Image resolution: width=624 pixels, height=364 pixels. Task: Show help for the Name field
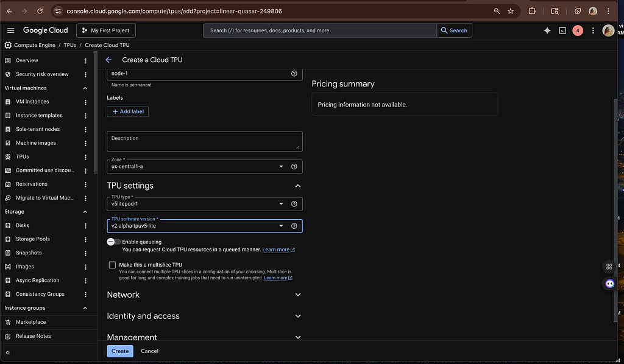click(x=294, y=74)
